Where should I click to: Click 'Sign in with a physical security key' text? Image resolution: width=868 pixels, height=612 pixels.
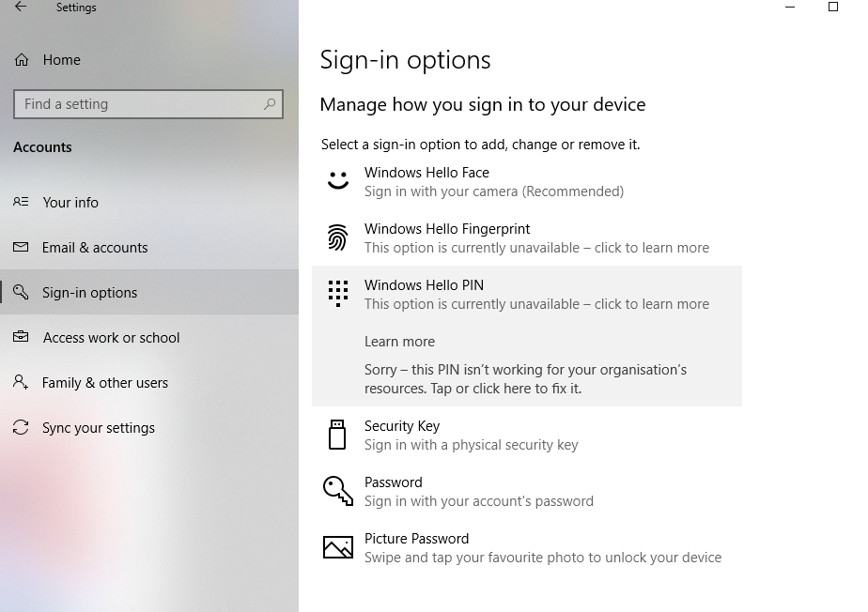click(471, 445)
